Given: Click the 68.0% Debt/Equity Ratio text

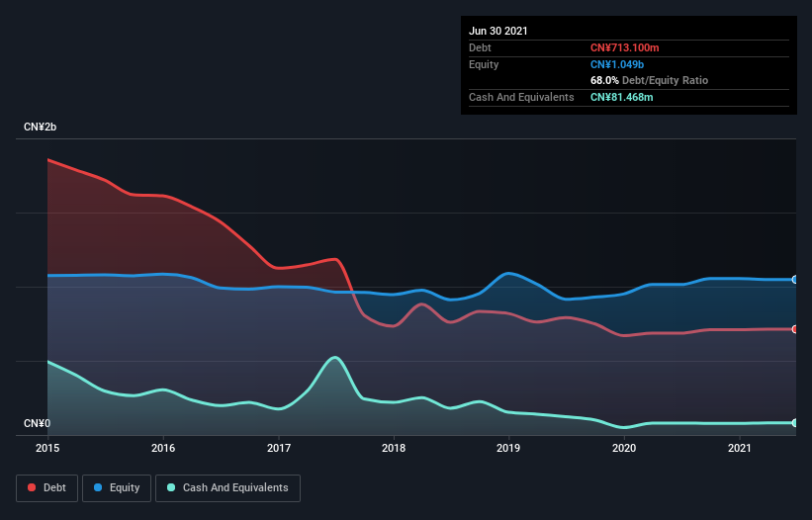Looking at the screenshot, I should point(650,80).
